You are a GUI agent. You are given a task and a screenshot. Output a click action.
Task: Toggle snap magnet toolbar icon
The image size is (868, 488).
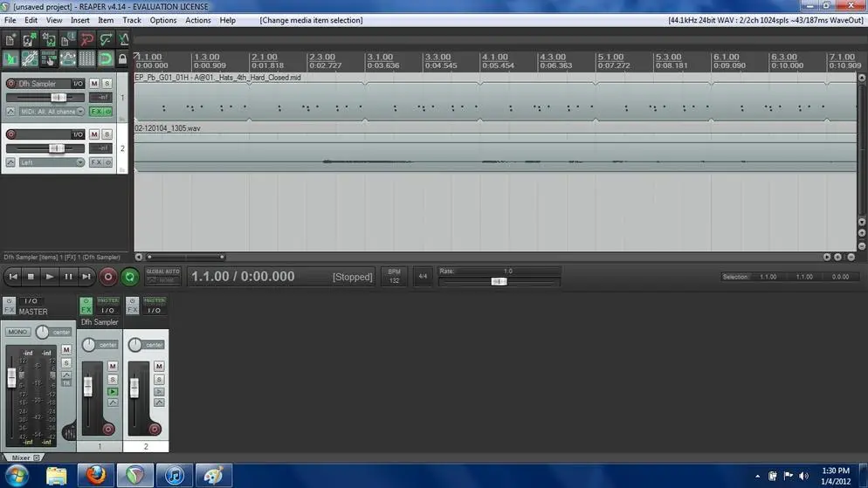[105, 58]
